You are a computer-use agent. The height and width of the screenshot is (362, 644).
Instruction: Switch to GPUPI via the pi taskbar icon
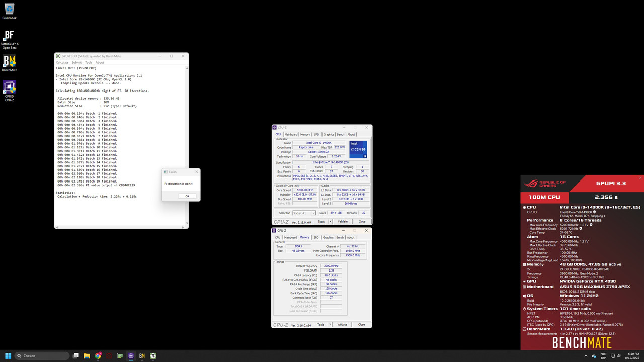point(153,356)
